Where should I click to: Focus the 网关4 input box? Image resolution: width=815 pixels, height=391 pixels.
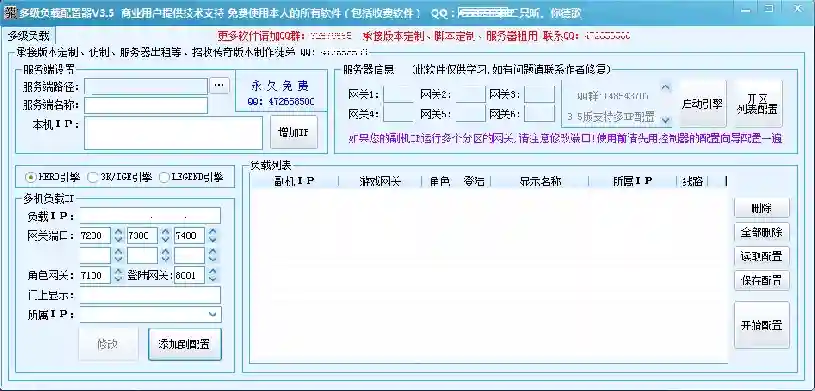point(398,113)
